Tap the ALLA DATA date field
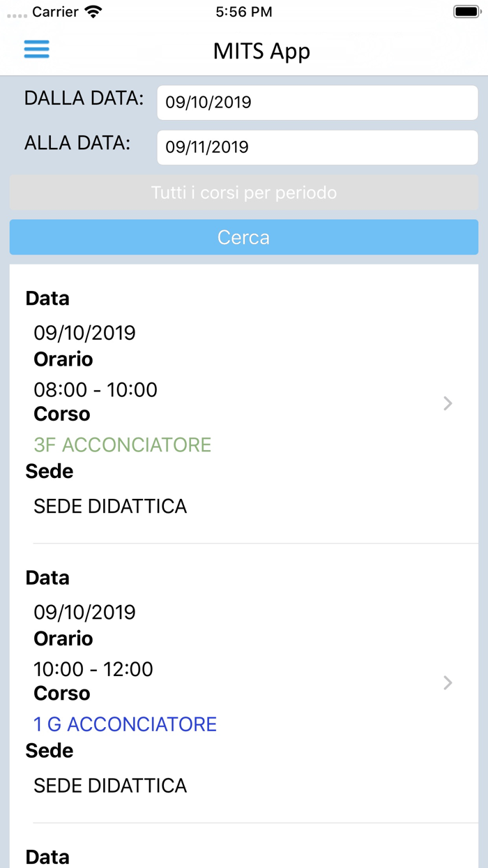The width and height of the screenshot is (488, 868). pos(317,147)
